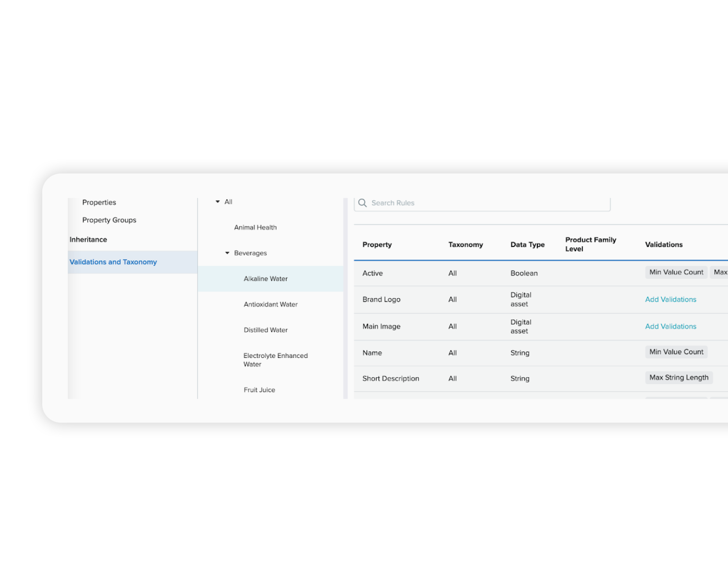Click the Product Family Level column header
The image size is (728, 582).
[x=591, y=244]
